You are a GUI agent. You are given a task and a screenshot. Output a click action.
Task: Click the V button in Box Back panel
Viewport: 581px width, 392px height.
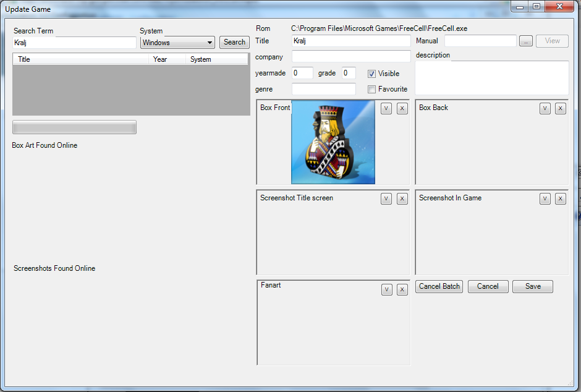[545, 108]
